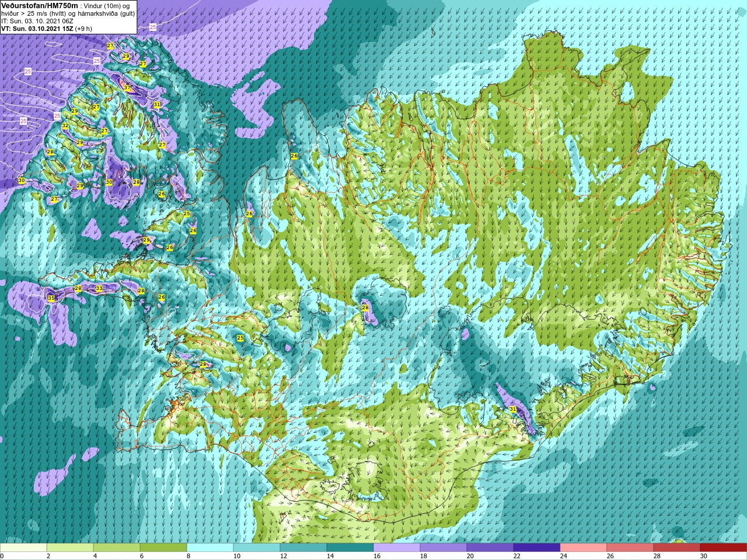Click the dark red legend swatch above 30
Screen dimensions: 747x560
click(x=723, y=548)
